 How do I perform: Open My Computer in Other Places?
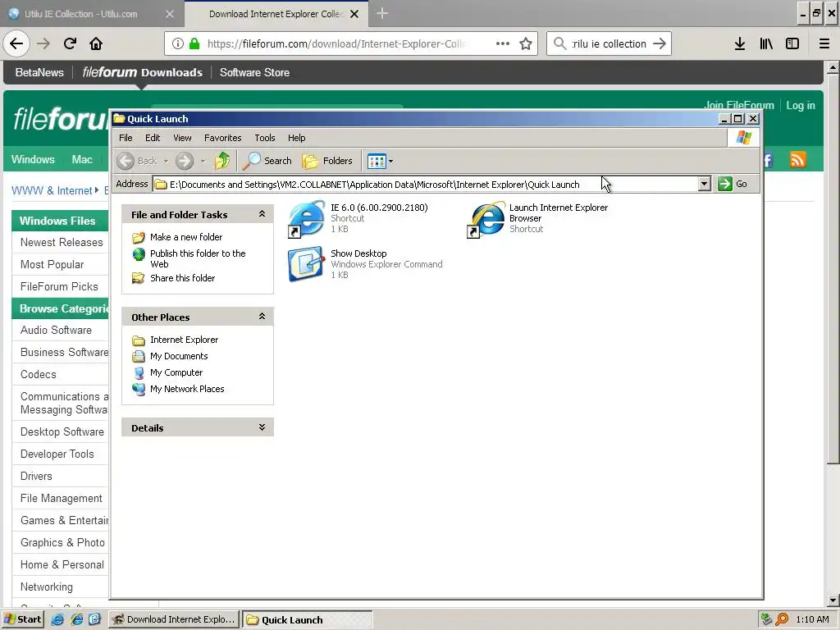pos(176,372)
